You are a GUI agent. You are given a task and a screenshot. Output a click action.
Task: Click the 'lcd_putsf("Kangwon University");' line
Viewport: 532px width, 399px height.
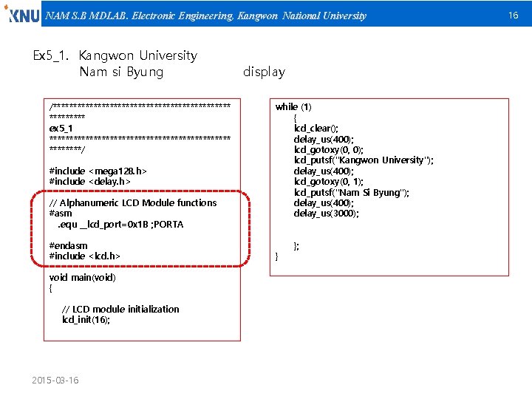(x=364, y=160)
